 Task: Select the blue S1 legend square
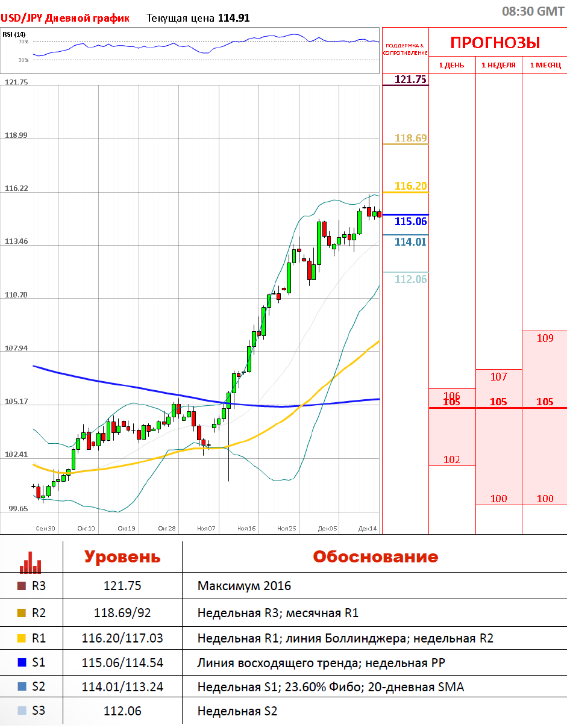[22, 663]
